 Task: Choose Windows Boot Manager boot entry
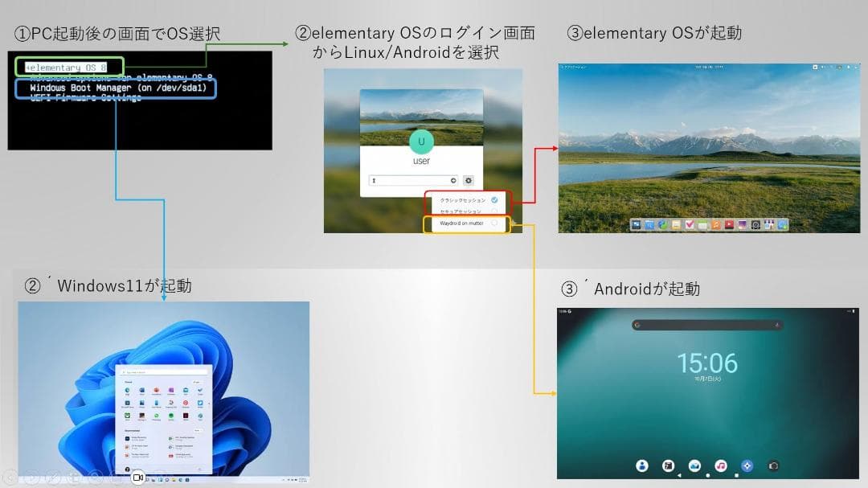[118, 88]
